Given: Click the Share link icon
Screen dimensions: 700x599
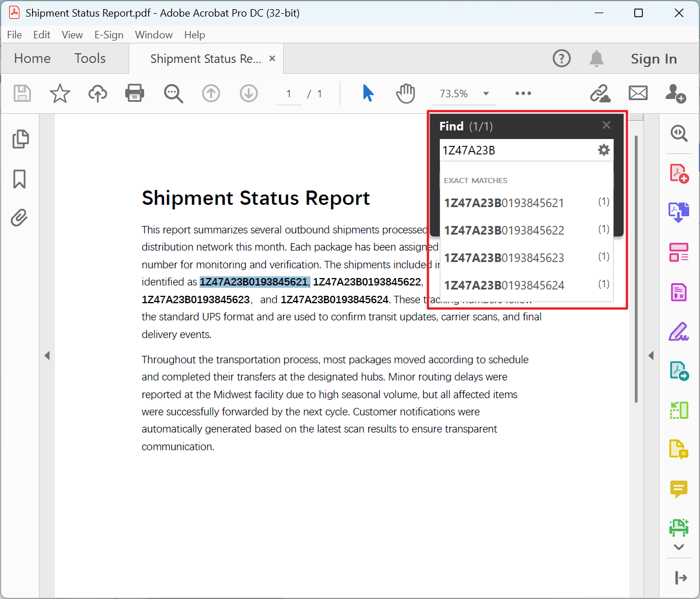Looking at the screenshot, I should click(x=600, y=93).
